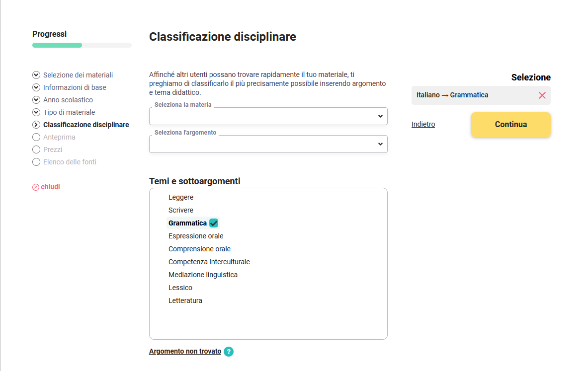Uncheck the Grammatica checkbox
The image size is (588, 371).
pos(214,223)
